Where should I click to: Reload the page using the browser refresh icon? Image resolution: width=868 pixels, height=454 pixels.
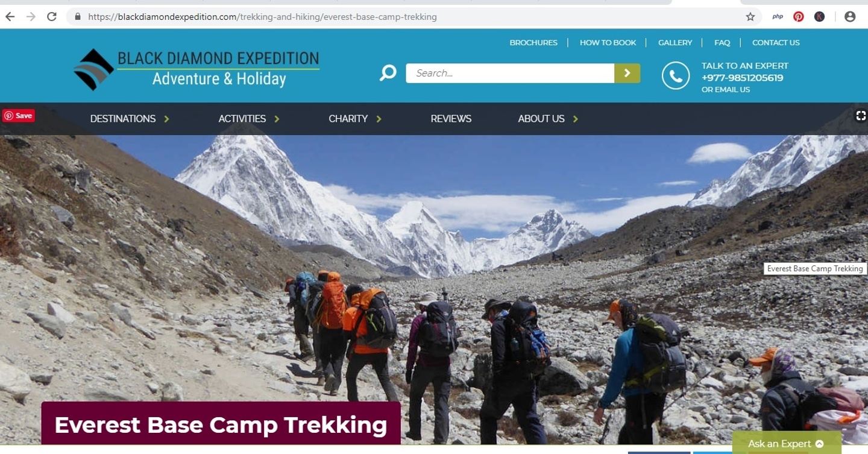click(52, 17)
